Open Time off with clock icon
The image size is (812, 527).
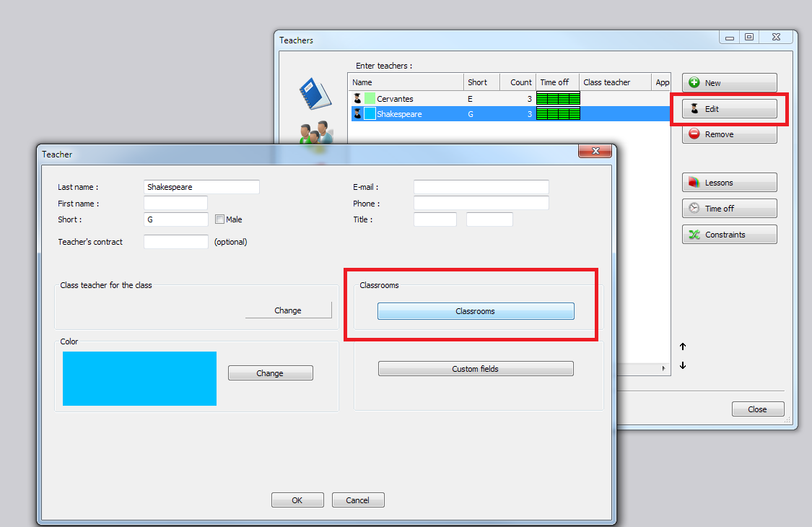(x=729, y=209)
